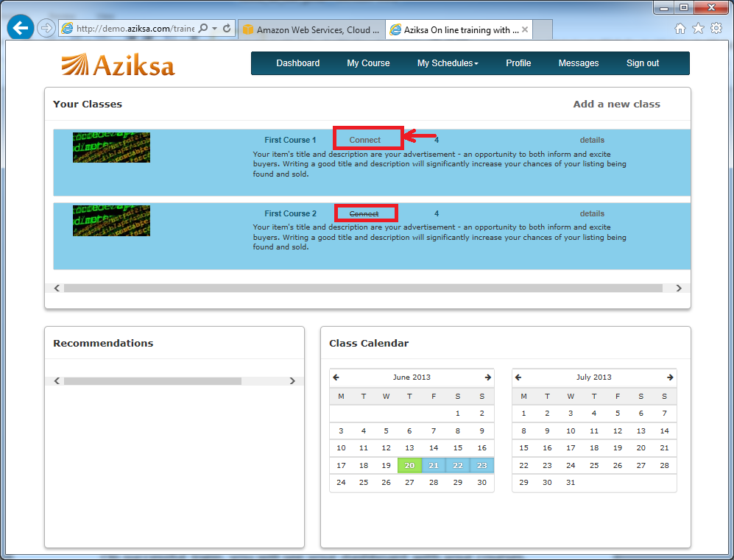Viewport: 734px width, 560px height.
Task: Refresh the page with reload icon
Action: 227,29
